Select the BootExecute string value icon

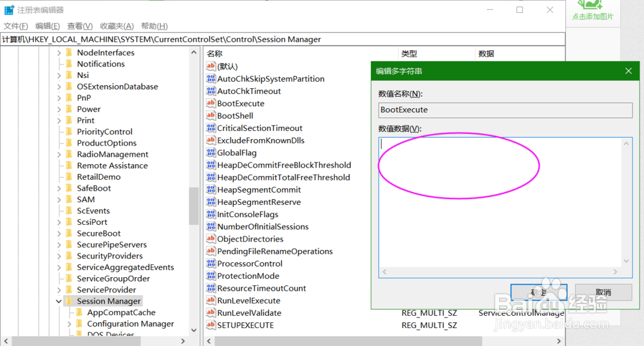211,103
